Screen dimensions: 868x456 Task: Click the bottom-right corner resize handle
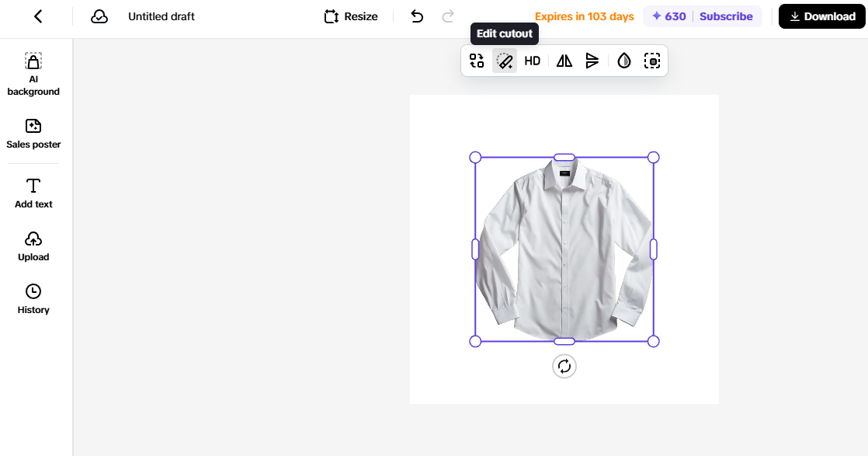653,341
